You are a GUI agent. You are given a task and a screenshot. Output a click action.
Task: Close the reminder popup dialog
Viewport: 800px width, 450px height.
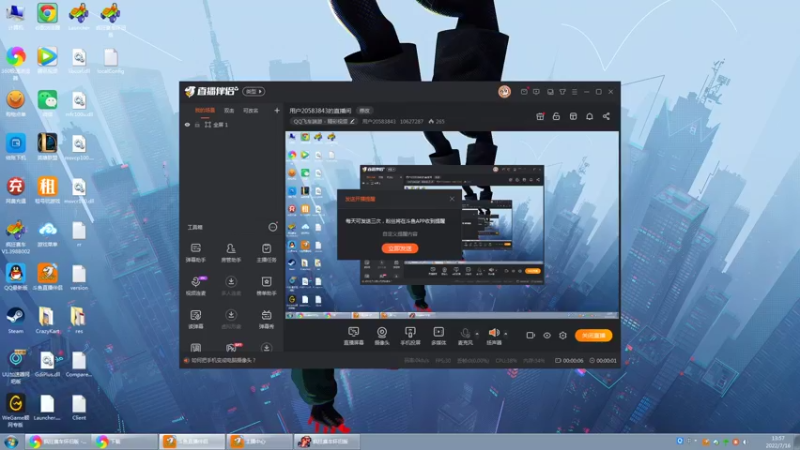click(452, 199)
